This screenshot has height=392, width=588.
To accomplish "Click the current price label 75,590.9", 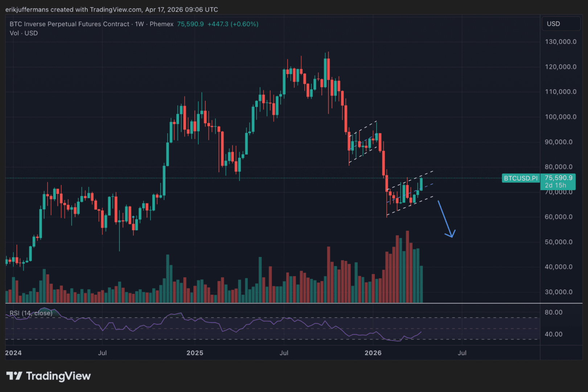I will coord(558,178).
